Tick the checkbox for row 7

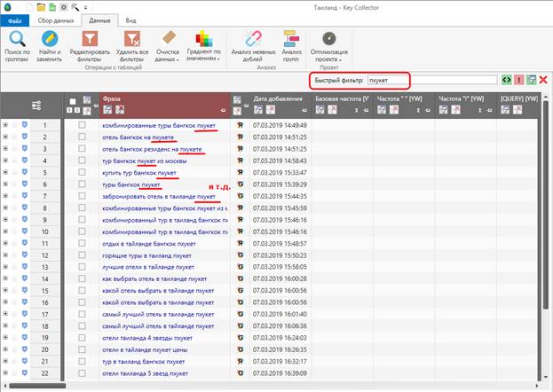coord(82,196)
